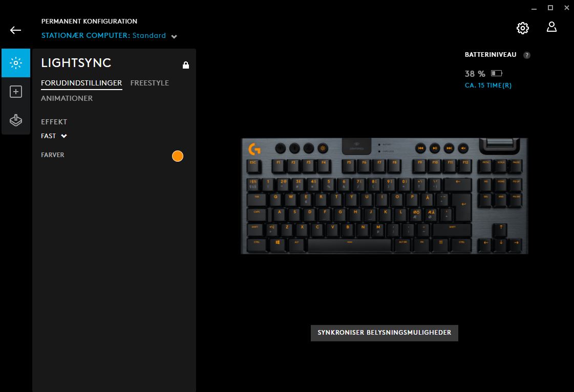Click SYNKRONISER BELYSNINGSMULIGHEDER button
The height and width of the screenshot is (392, 574).
tap(385, 333)
